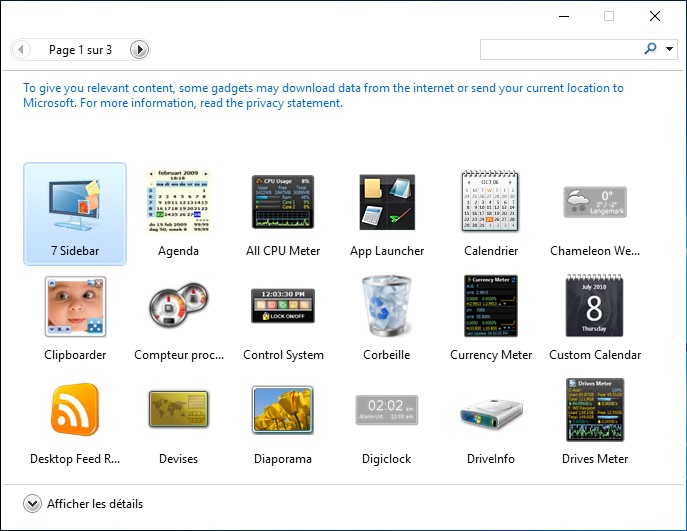Select the Drives Meter gadget
Screen dimensions: 687x531
595,411
